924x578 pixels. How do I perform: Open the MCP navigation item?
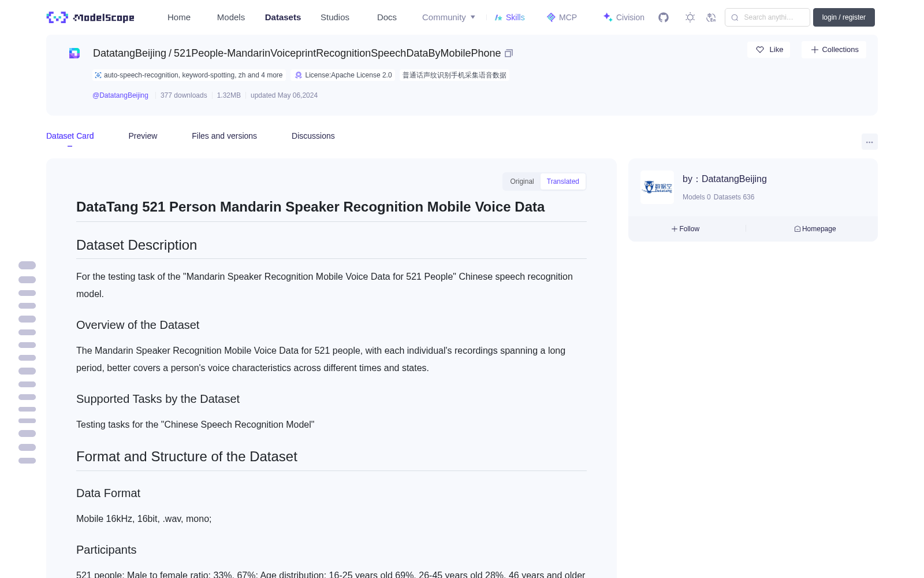[x=561, y=17]
